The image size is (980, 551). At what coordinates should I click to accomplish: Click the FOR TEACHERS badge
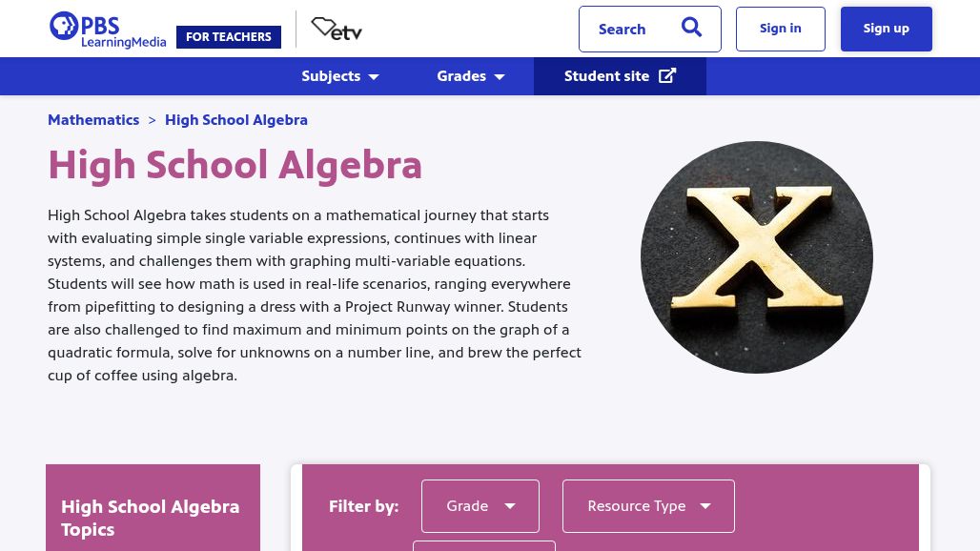[x=229, y=37]
